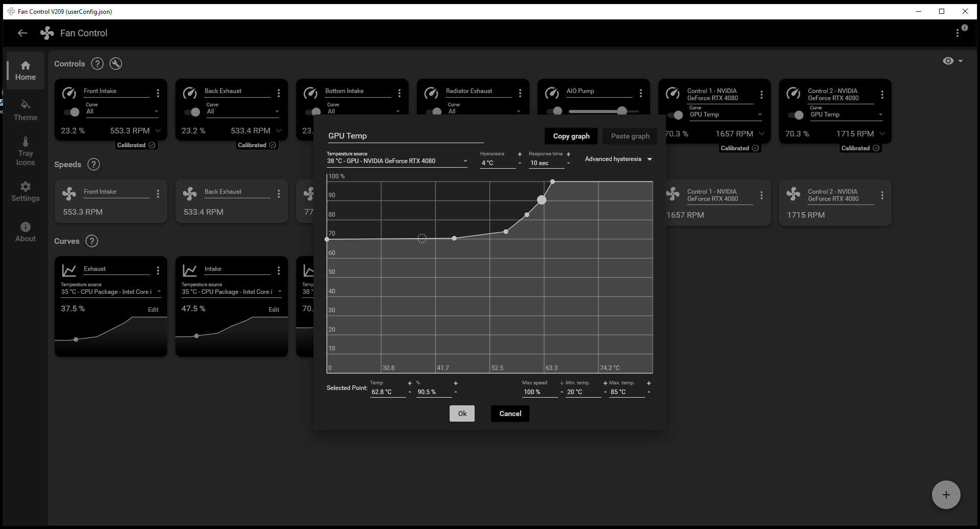Click the back arrow in the header

coord(22,33)
